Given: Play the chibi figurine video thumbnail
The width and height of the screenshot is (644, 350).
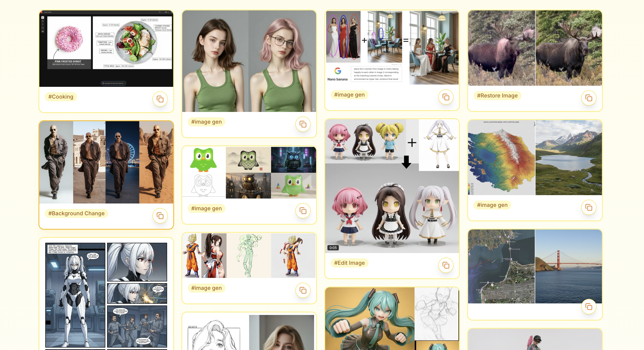Looking at the screenshot, I should [392, 186].
